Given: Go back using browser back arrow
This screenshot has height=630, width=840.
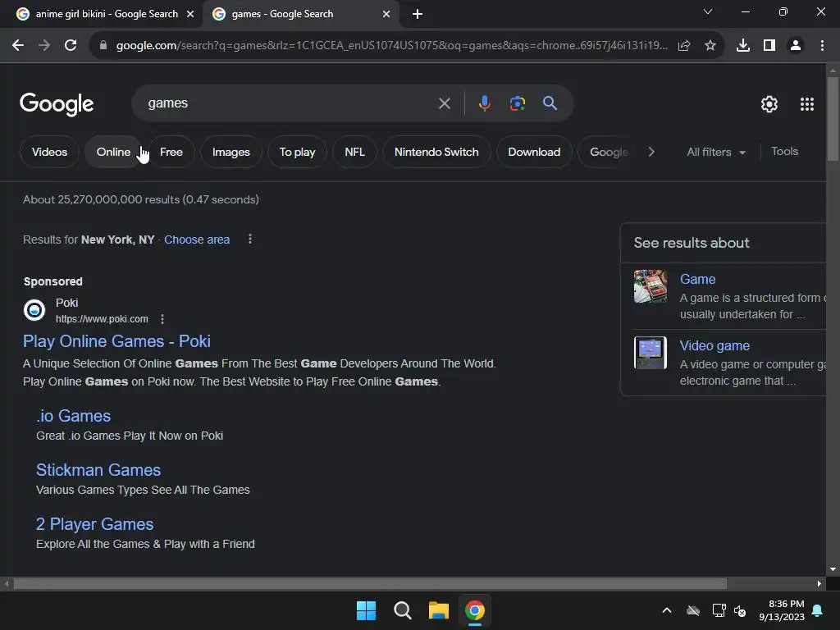Looking at the screenshot, I should (x=18, y=46).
